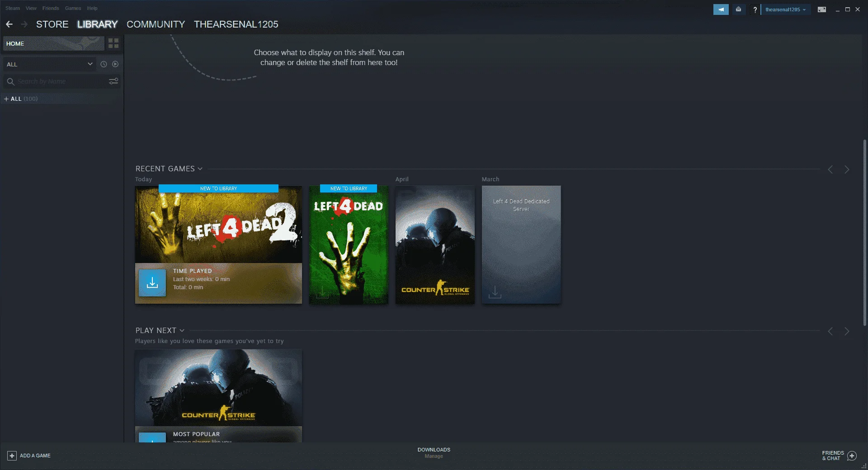Screen dimensions: 868x470
Task: Switch to the LIBRARY tab
Action: 97,24
